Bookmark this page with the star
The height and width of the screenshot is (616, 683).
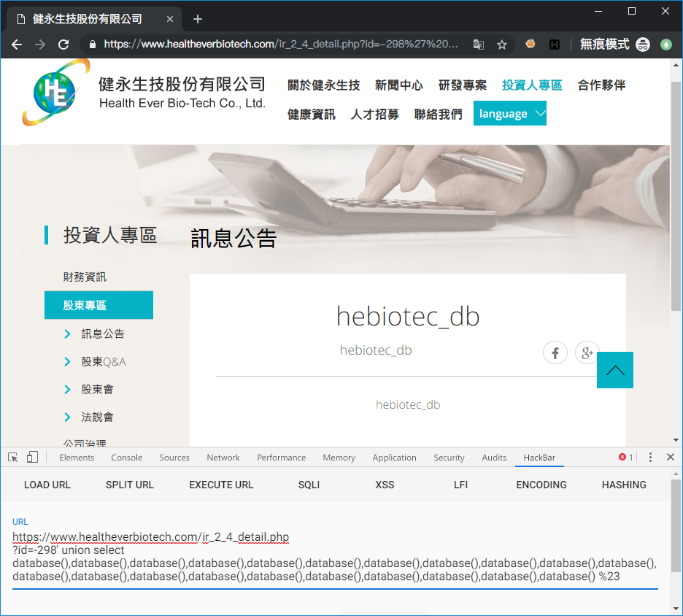point(502,45)
